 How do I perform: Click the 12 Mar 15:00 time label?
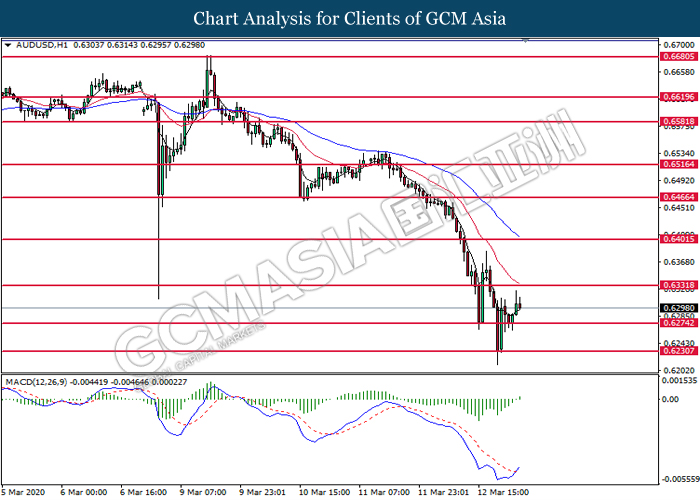pos(504,492)
